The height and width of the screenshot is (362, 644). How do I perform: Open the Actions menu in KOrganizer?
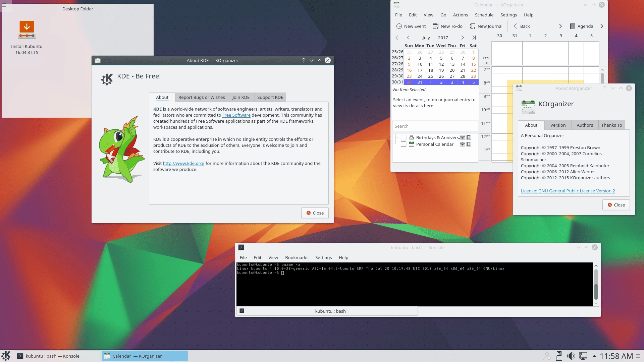pos(460,15)
